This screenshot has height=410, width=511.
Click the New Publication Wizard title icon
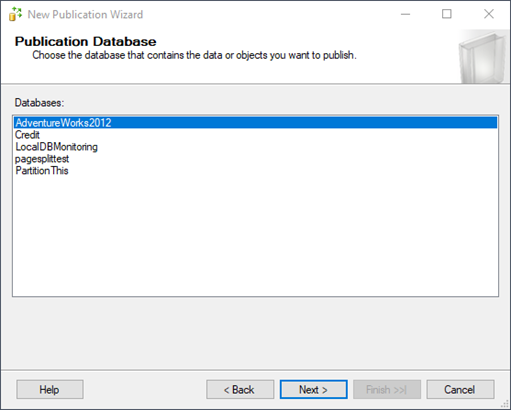point(15,14)
